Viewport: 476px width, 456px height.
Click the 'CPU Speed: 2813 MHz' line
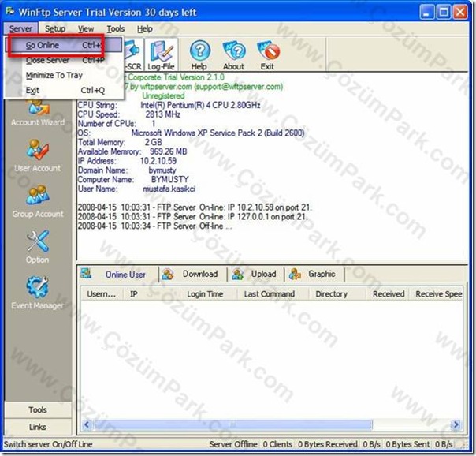pyautogui.click(x=129, y=114)
